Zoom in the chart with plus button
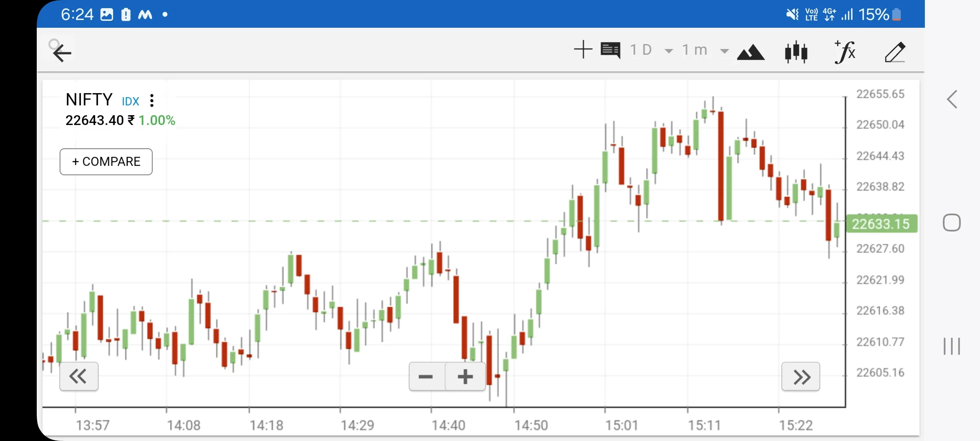Screen dimensions: 980x441 click(x=465, y=376)
